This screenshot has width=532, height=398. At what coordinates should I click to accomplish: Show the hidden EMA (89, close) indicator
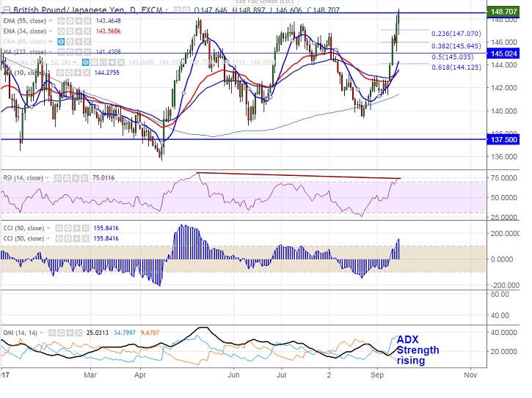coord(61,42)
